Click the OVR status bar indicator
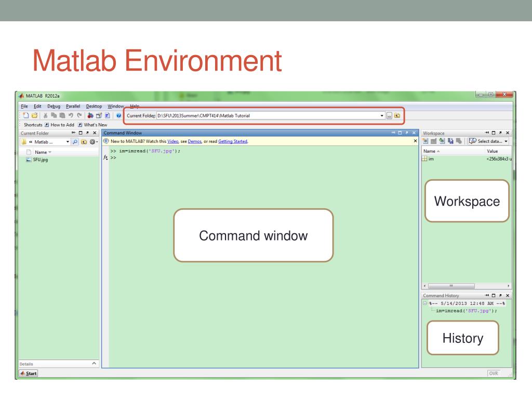 tap(494, 373)
